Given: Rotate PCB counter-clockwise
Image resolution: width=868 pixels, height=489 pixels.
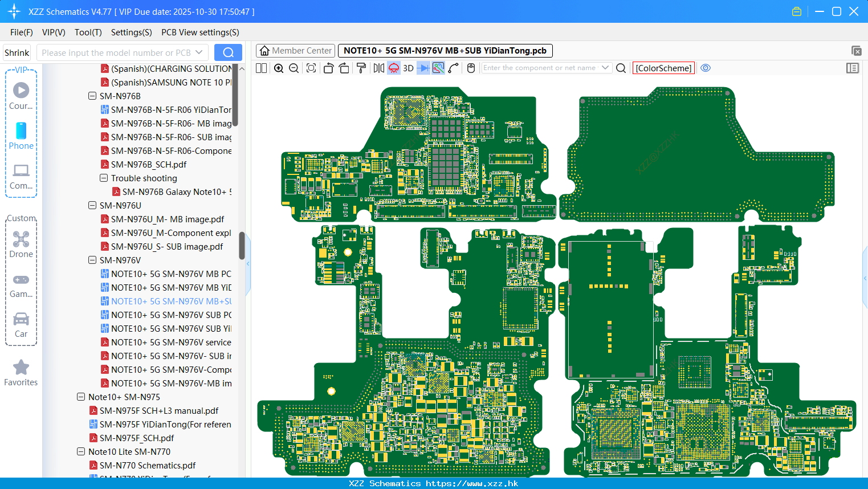Looking at the screenshot, I should pyautogui.click(x=328, y=68).
